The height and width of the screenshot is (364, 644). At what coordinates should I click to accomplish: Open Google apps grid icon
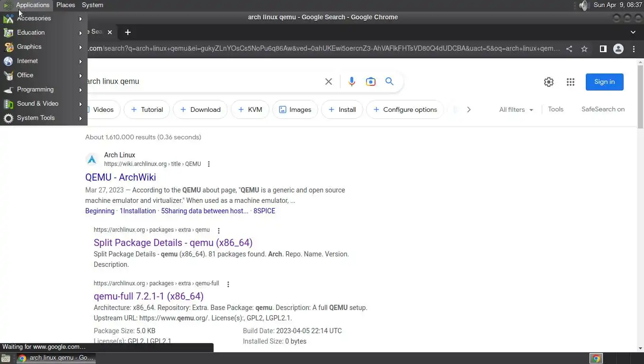pyautogui.click(x=570, y=82)
